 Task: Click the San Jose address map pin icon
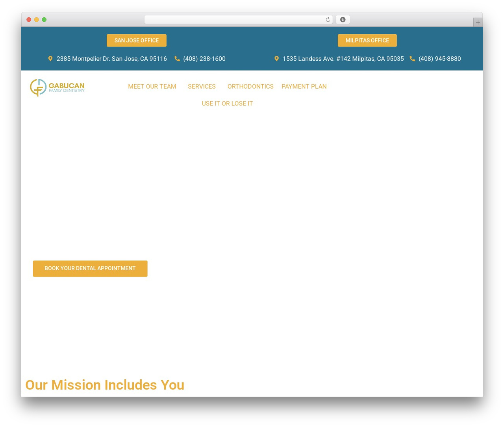click(x=50, y=59)
